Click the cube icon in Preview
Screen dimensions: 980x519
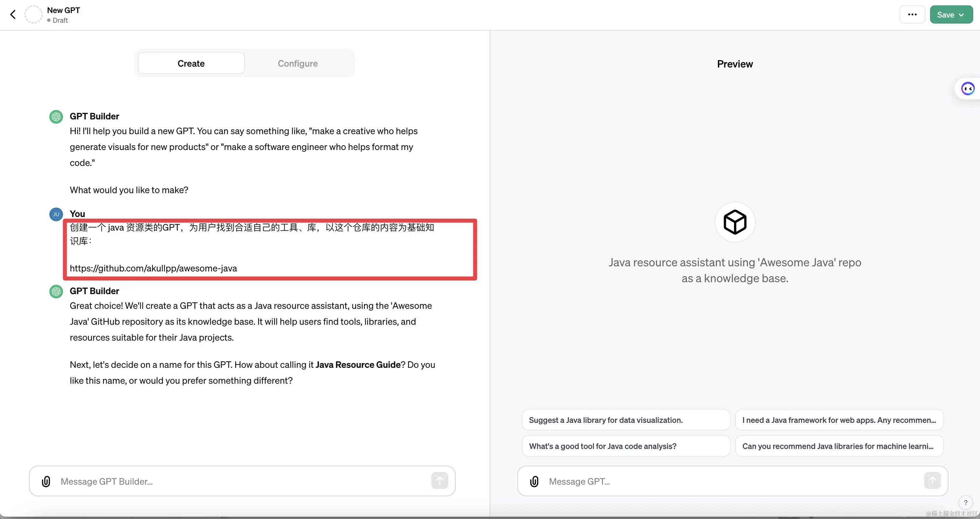coord(735,222)
